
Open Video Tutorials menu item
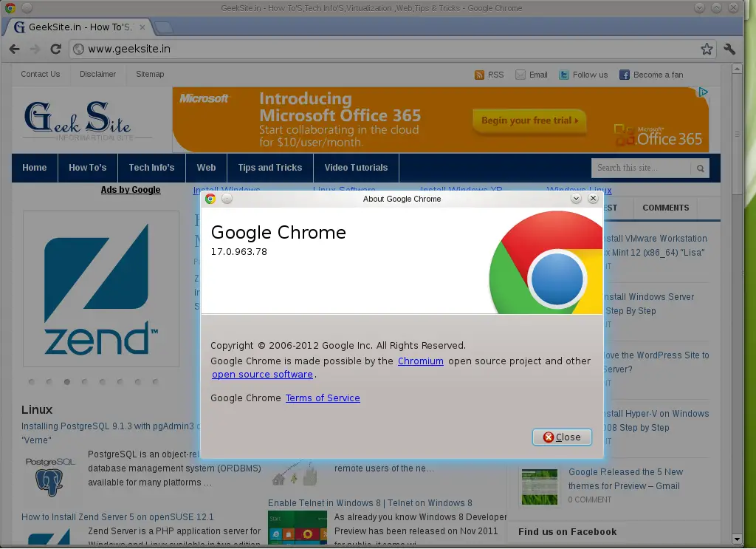(x=356, y=168)
